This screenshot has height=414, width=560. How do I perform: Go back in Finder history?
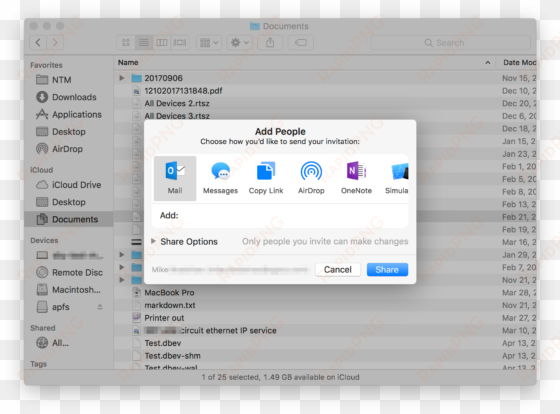coord(38,43)
